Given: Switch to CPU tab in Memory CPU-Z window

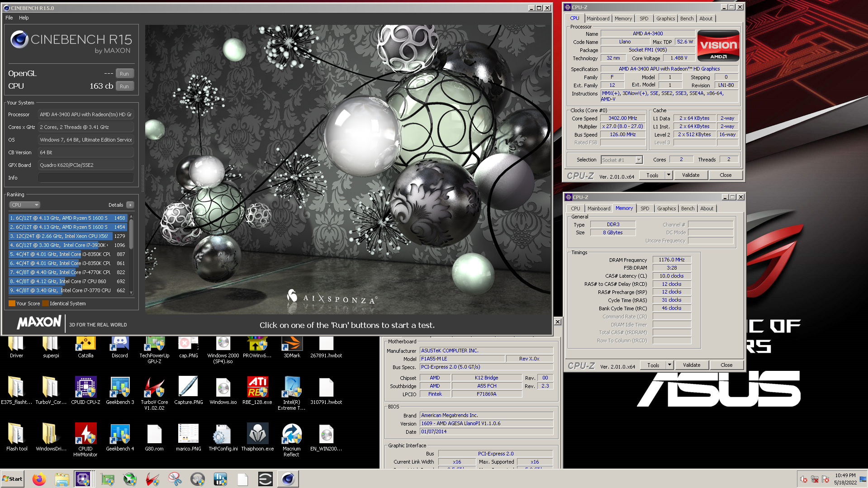Looking at the screenshot, I should click(575, 208).
